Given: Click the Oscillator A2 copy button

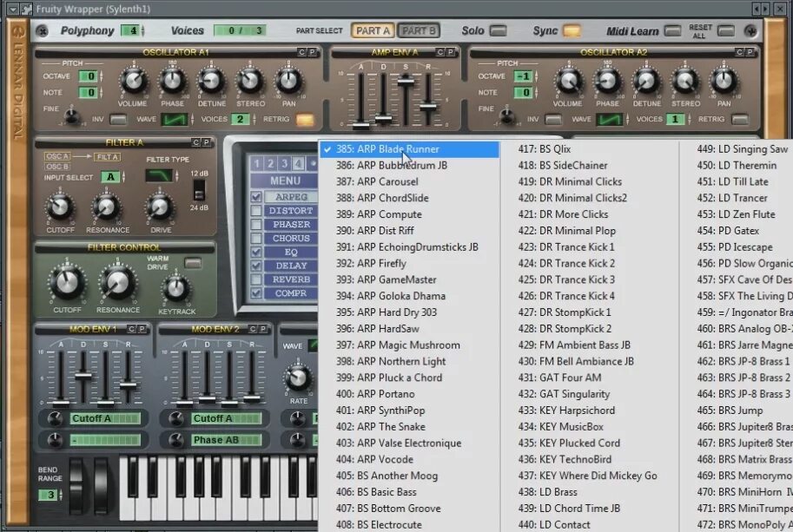Looking at the screenshot, I should 739,52.
